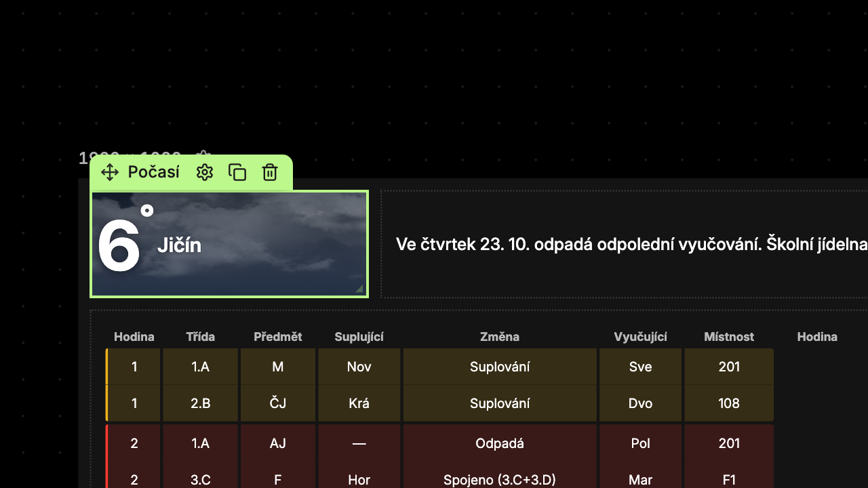The image size is (868, 488).
Task: Click substitute cell "Nov"
Action: pos(359,367)
